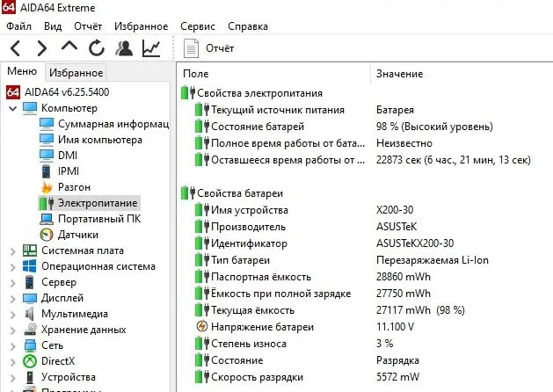
Task: Click the Электропитание battery icon in tree
Action: (47, 203)
